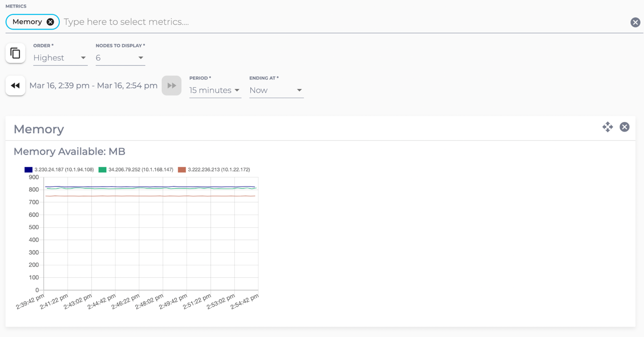Open the Order dropdown set to Highest
This screenshot has height=337, width=644.
click(60, 58)
